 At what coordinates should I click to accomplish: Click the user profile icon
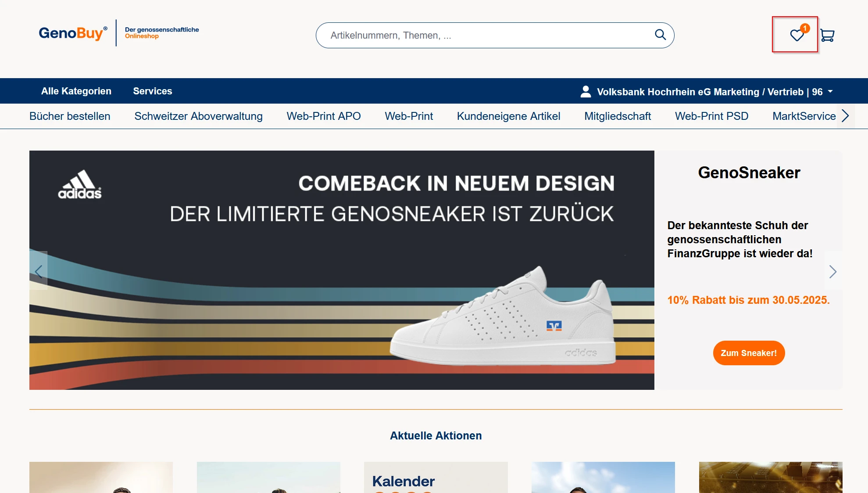click(x=586, y=91)
